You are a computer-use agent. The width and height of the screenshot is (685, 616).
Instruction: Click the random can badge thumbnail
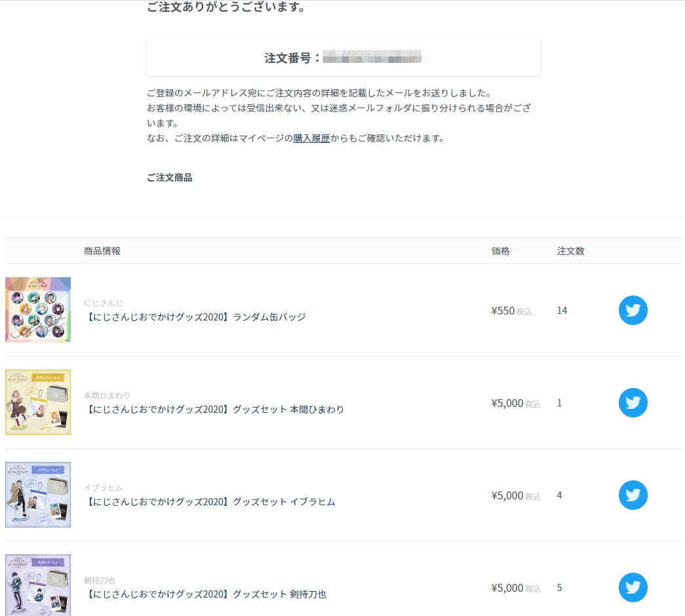tap(38, 310)
